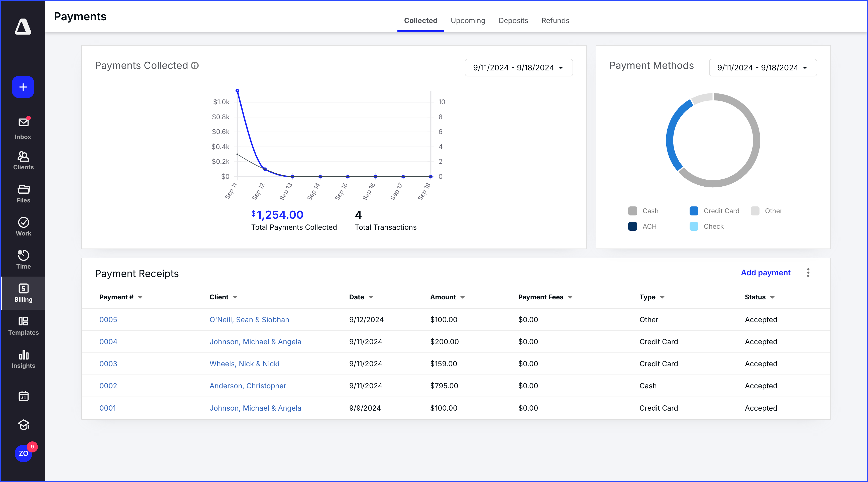Switch to the Refunds tab
The width and height of the screenshot is (868, 482).
(555, 21)
